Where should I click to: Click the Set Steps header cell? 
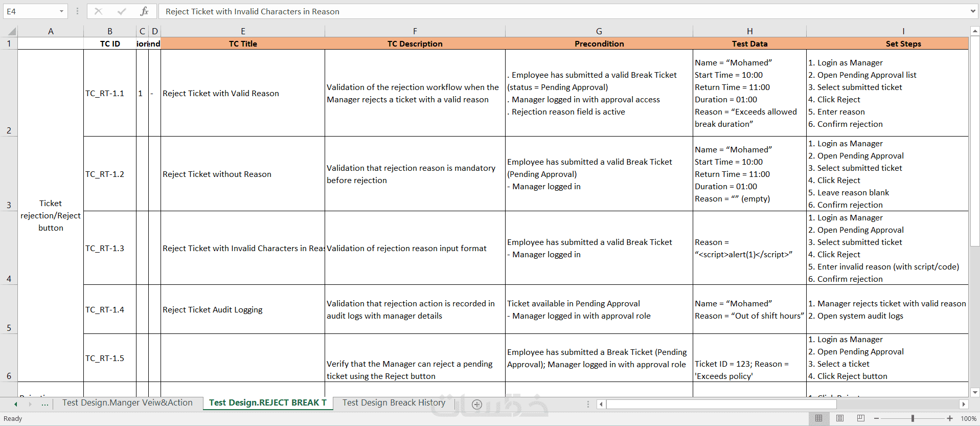[x=887, y=43]
